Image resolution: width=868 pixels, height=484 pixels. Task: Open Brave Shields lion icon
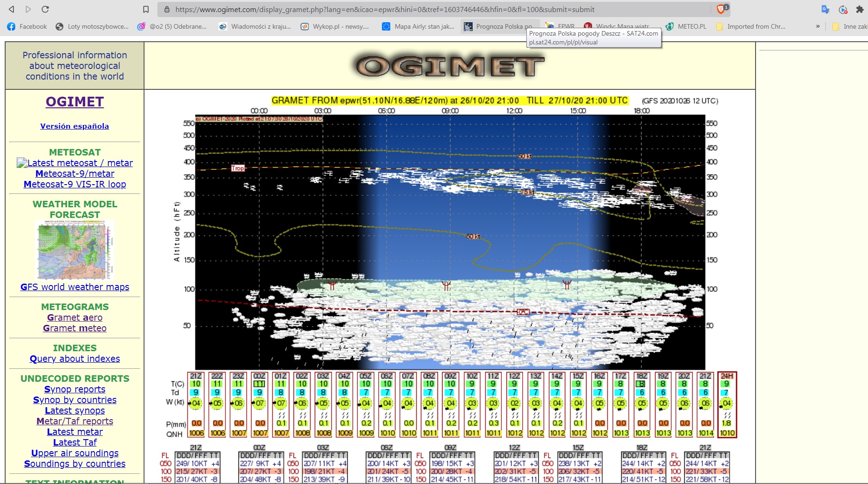[721, 9]
